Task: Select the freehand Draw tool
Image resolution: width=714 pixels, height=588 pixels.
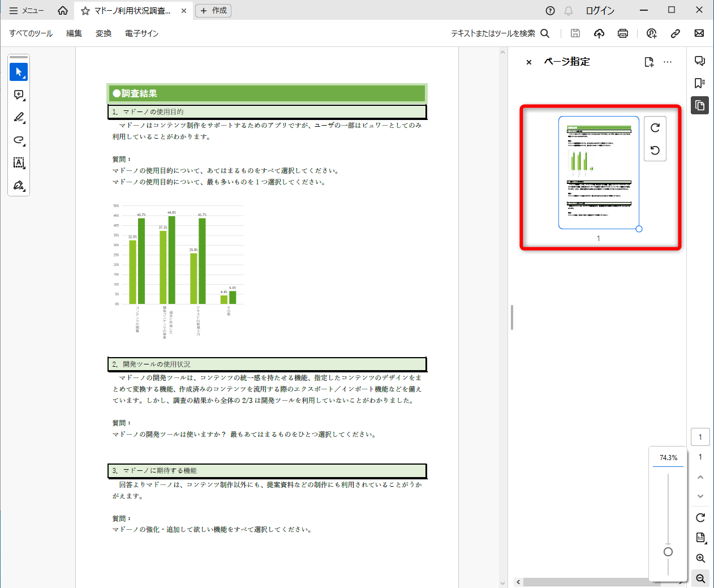Action: tap(19, 140)
